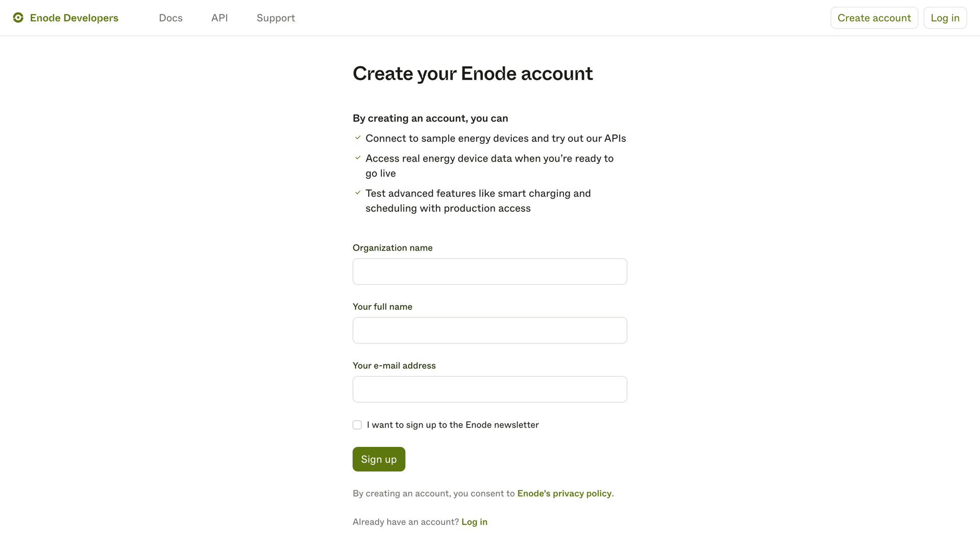Open the Docs page
This screenshot has width=980, height=554.
point(170,17)
